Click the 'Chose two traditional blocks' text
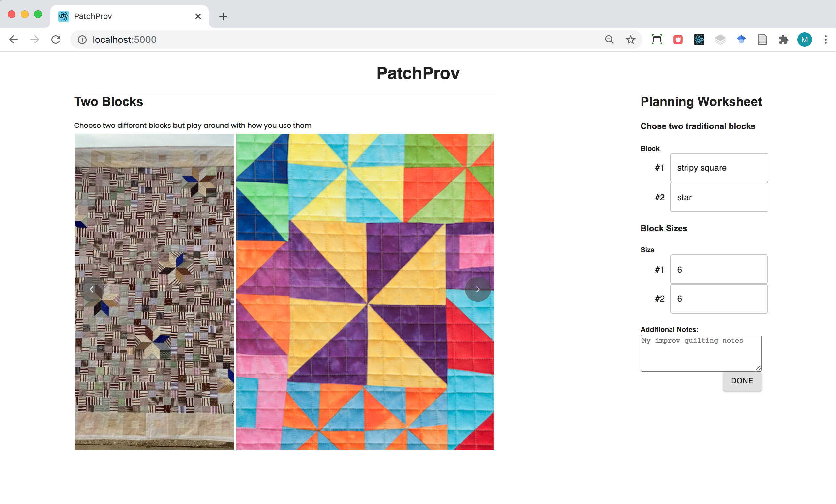The width and height of the screenshot is (836, 504). [x=698, y=126]
